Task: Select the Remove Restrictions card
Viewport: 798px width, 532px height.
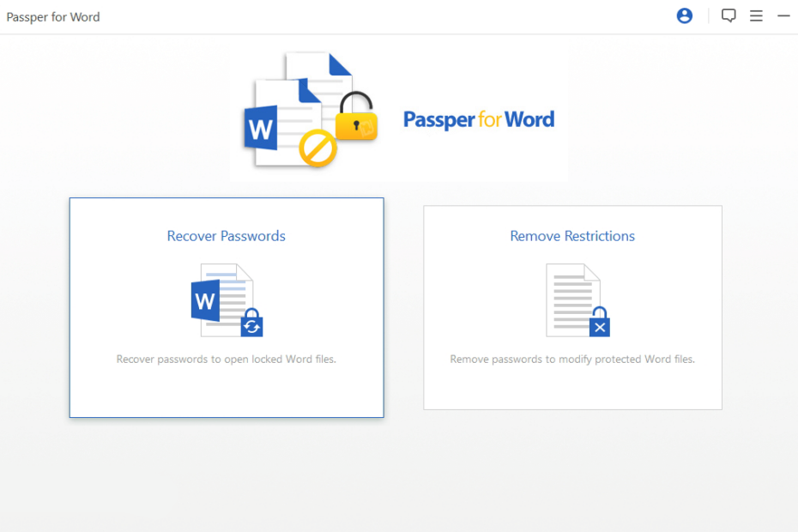Action: (572, 307)
